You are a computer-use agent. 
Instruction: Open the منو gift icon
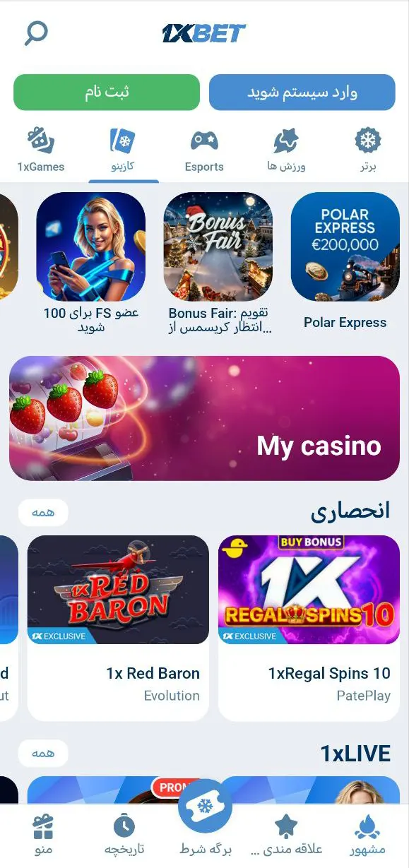coord(43,826)
